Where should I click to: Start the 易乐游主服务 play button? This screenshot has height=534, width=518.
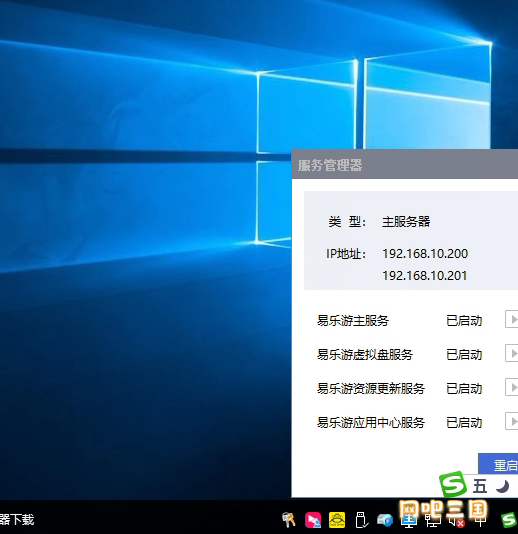click(x=512, y=319)
